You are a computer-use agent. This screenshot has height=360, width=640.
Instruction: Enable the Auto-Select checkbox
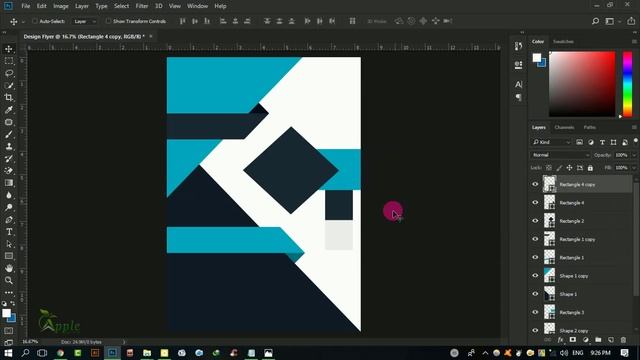(x=35, y=21)
